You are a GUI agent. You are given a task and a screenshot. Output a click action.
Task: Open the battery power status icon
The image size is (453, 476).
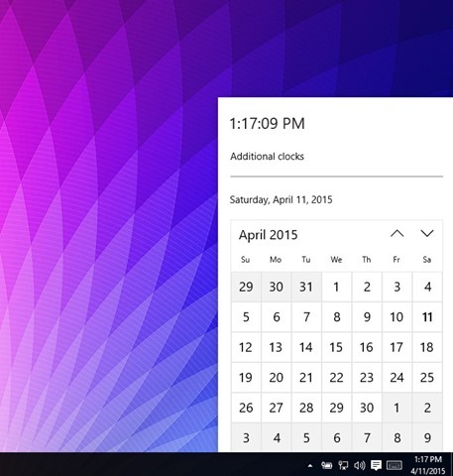[x=326, y=465]
